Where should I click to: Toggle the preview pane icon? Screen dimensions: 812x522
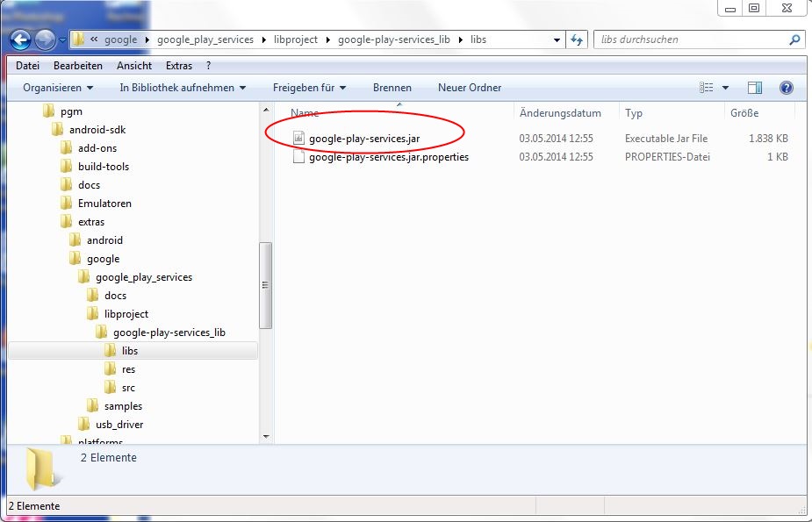pyautogui.click(x=755, y=88)
